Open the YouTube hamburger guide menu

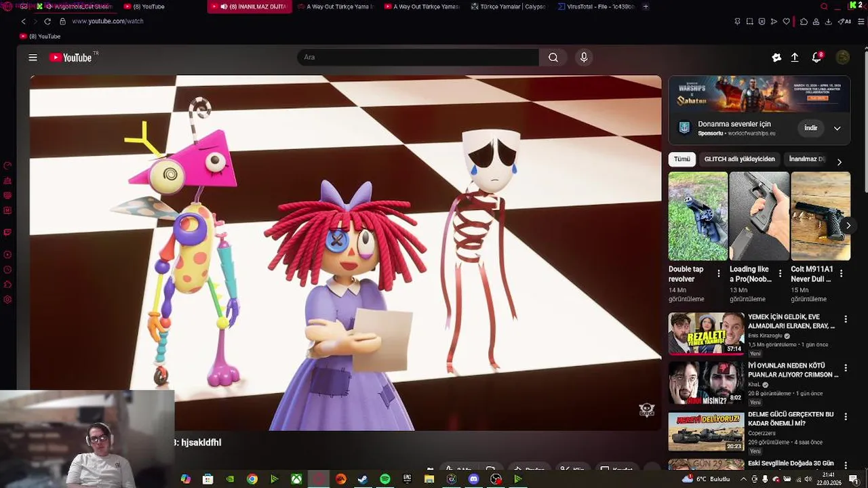33,58
